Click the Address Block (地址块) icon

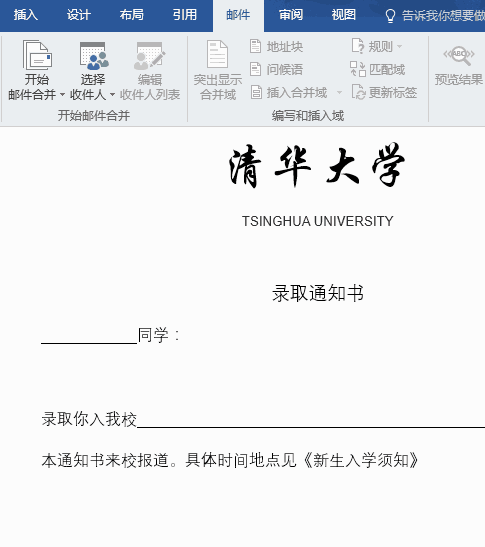(255, 46)
